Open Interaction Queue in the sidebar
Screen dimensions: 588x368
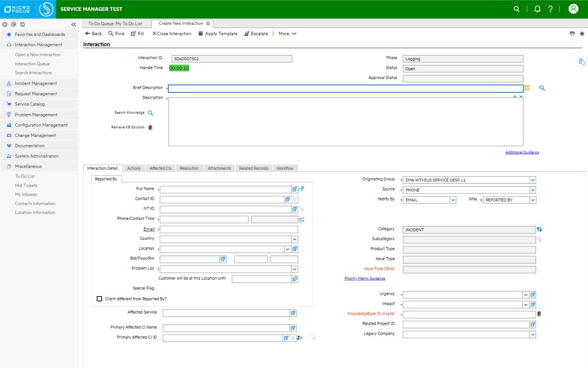[x=32, y=64]
